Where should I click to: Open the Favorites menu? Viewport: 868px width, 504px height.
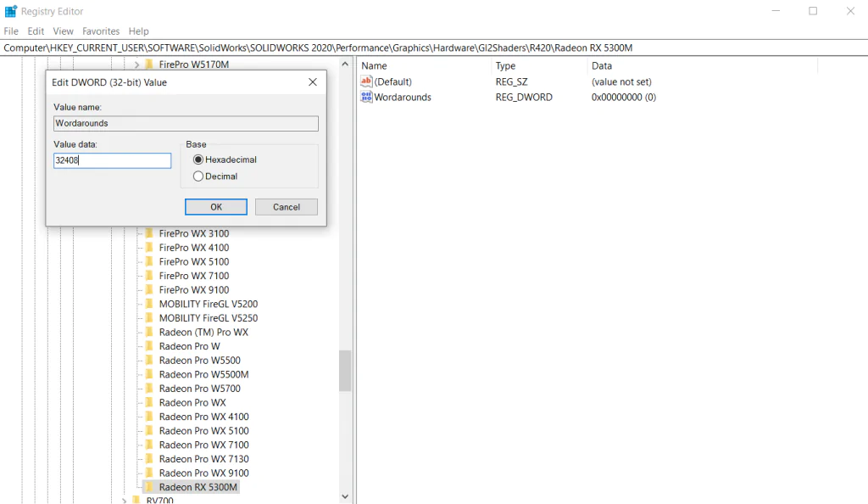101,31
